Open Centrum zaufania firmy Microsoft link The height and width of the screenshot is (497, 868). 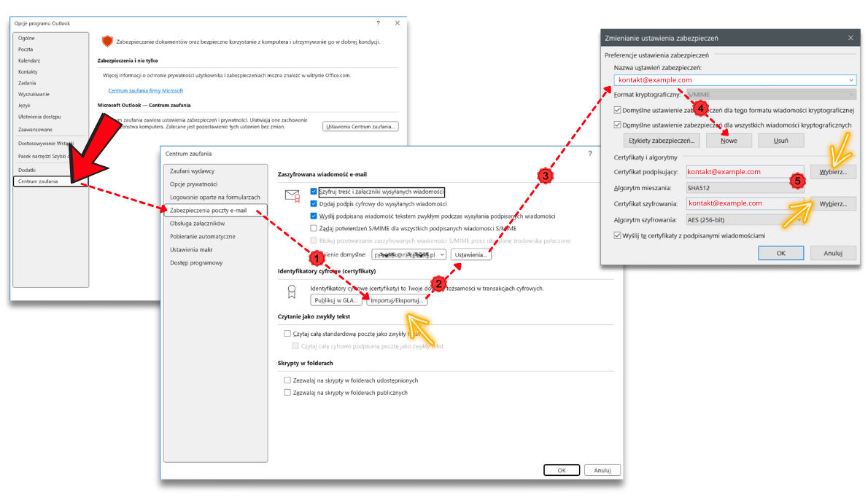pyautogui.click(x=146, y=90)
